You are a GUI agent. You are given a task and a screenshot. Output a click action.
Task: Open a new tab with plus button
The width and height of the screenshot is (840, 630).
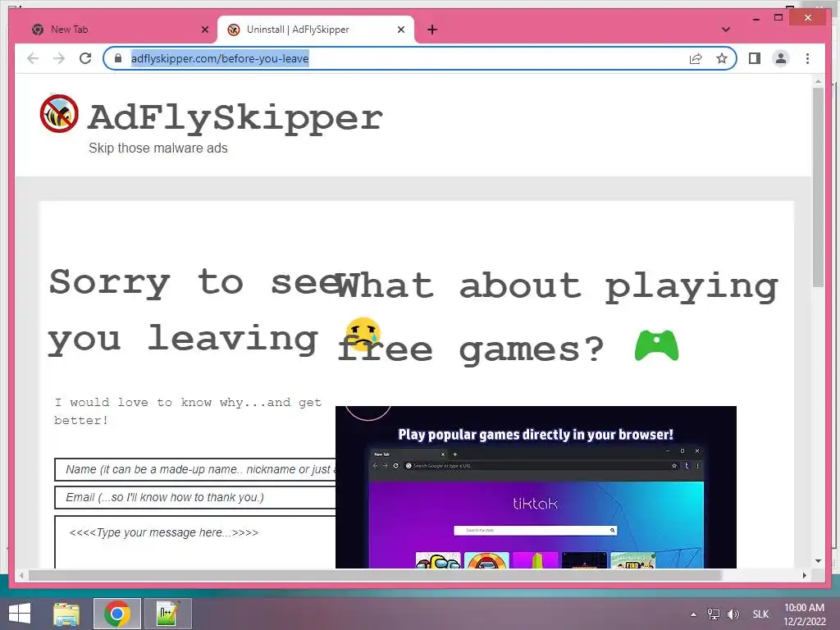click(432, 30)
